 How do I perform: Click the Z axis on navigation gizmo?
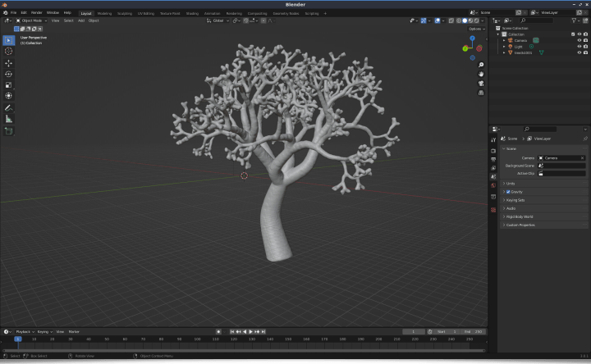point(472,39)
